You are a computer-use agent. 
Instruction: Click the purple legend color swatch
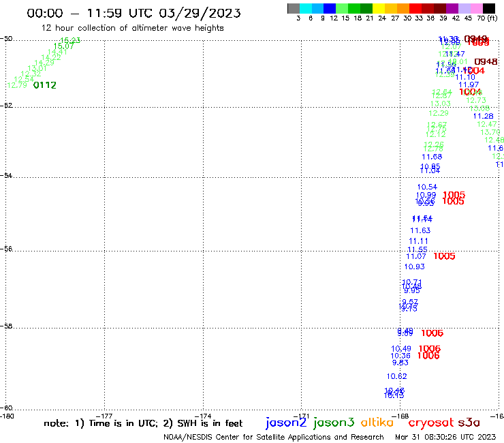(x=452, y=8)
